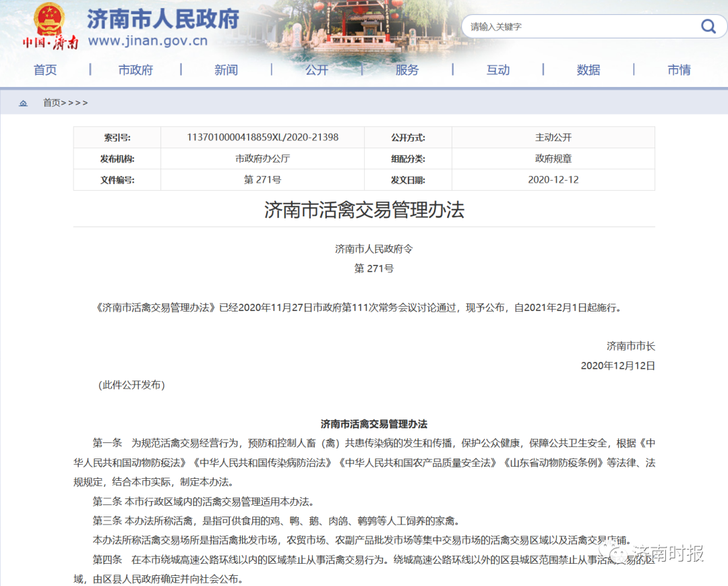Click the 济南市活禽交易管理办法 page heading

coord(364,210)
